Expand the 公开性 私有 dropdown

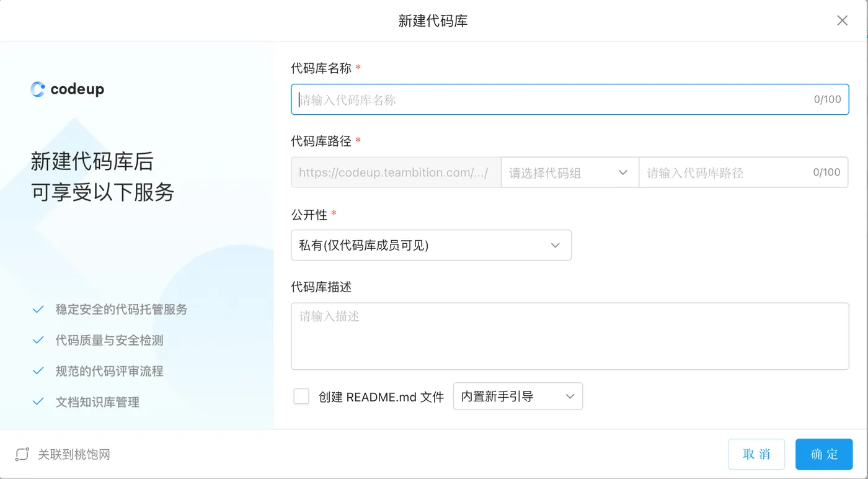pos(431,245)
